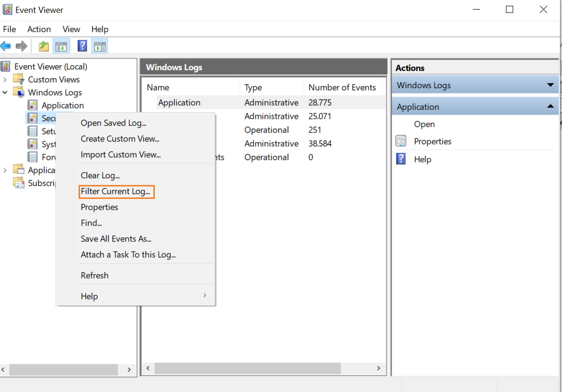Viewport: 562px width, 392px height.
Task: Click Refresh in the context menu
Action: click(94, 275)
